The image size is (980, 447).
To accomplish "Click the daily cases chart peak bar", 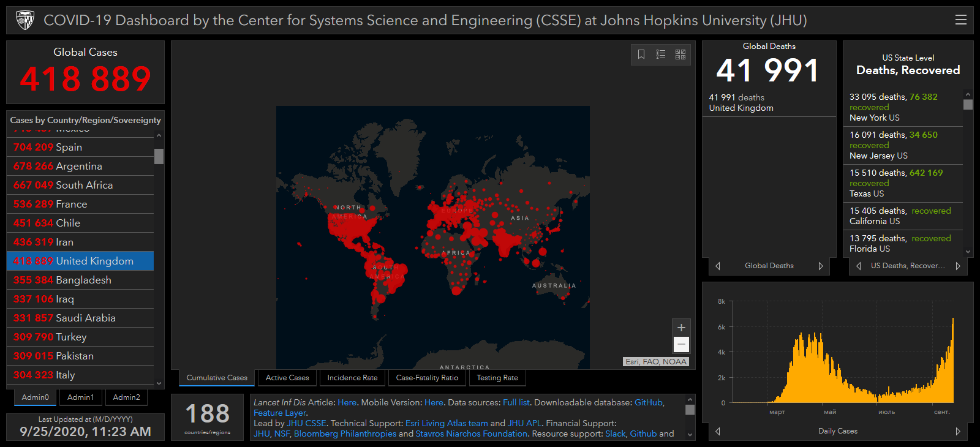I will point(953,360).
